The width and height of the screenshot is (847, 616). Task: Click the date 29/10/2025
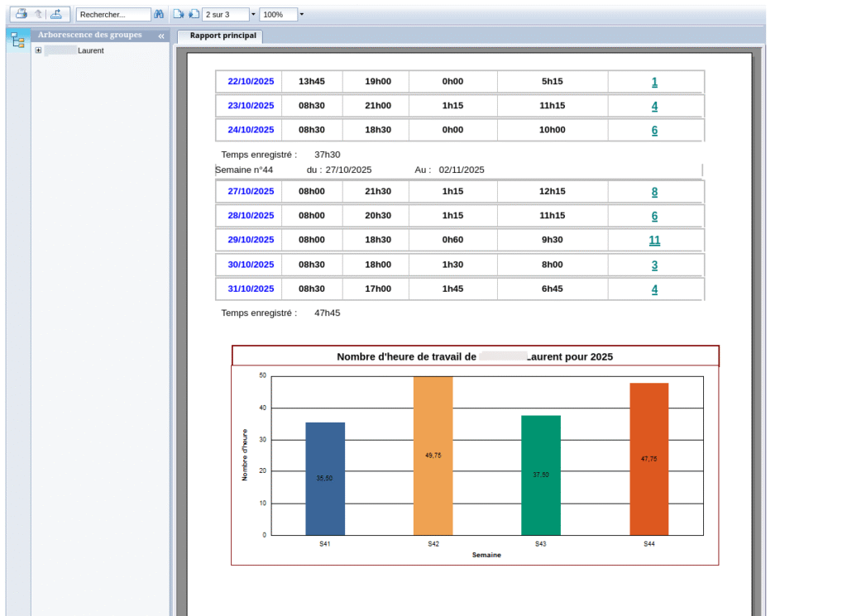(x=251, y=240)
